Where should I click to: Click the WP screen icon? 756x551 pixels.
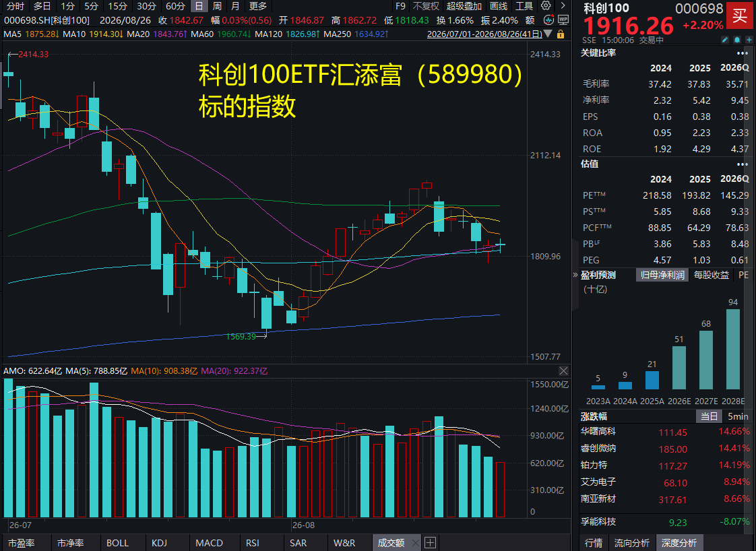click(563, 20)
